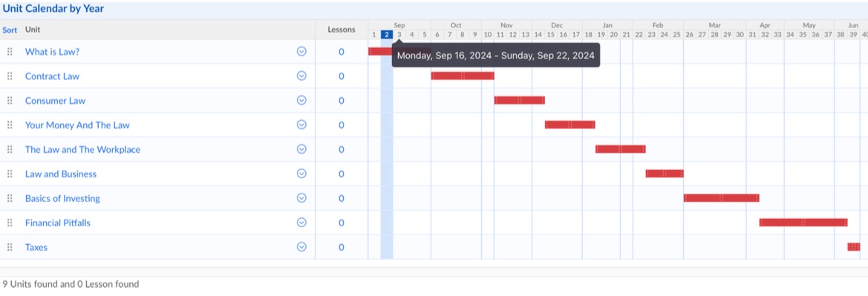The height and width of the screenshot is (296, 868).
Task: Click the red Contract Law timeline bar
Action: (x=463, y=76)
